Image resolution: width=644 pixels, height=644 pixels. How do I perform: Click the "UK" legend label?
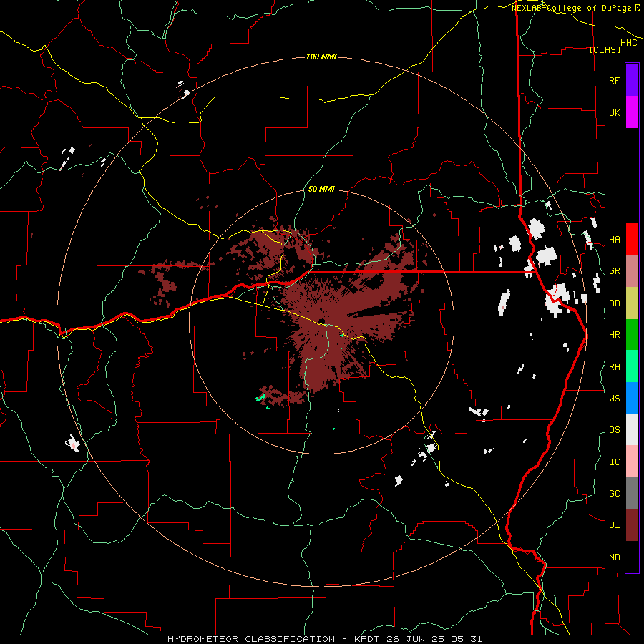click(614, 112)
